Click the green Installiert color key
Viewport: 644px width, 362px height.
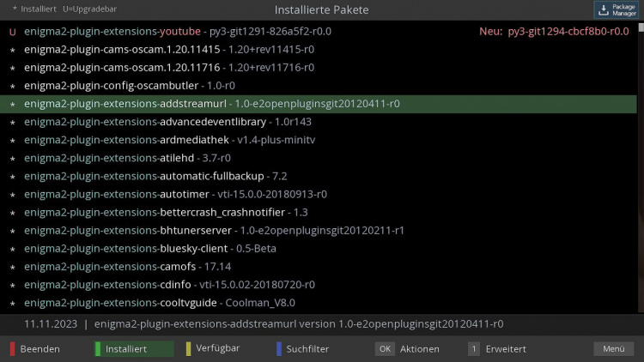point(98,349)
